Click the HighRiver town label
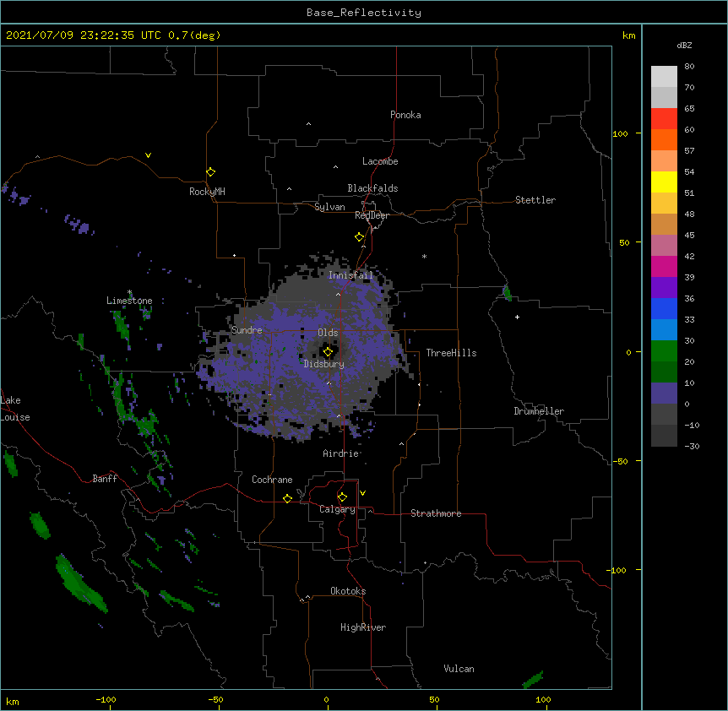 click(363, 627)
